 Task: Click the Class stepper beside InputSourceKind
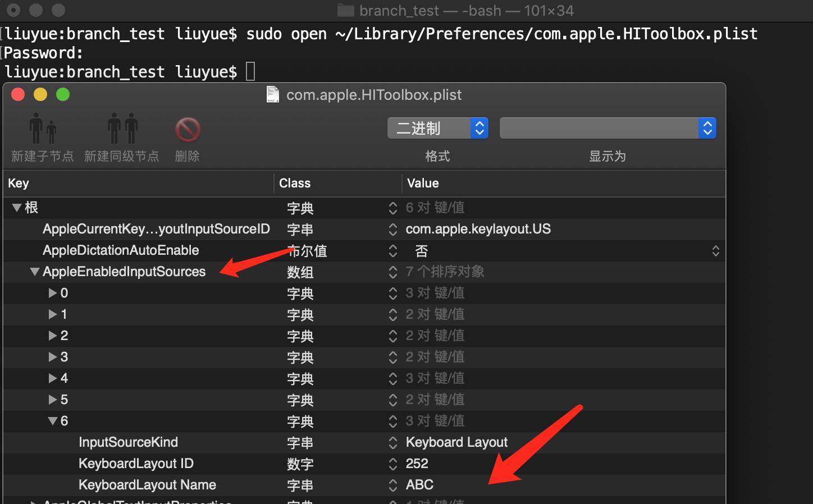pos(392,443)
